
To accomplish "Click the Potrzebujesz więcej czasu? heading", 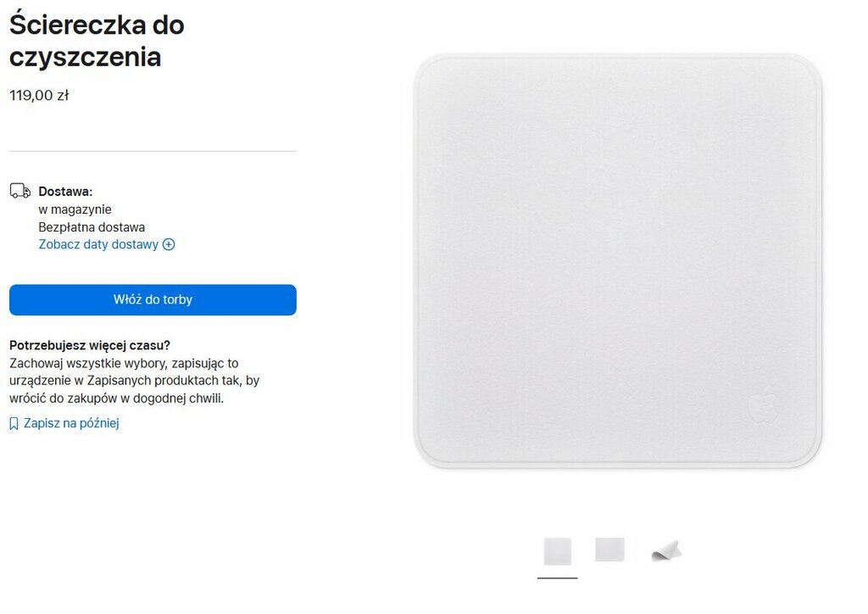I will (x=90, y=345).
